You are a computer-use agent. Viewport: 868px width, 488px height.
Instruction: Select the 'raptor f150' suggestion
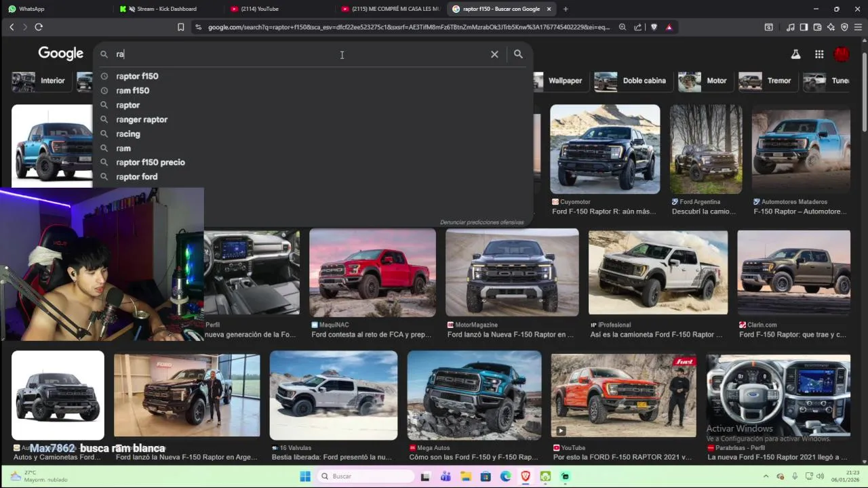click(313, 76)
